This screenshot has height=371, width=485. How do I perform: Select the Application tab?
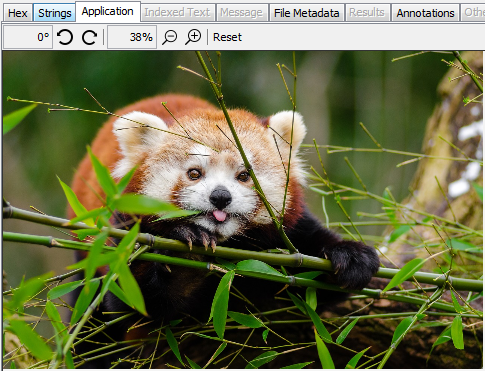[x=108, y=12]
